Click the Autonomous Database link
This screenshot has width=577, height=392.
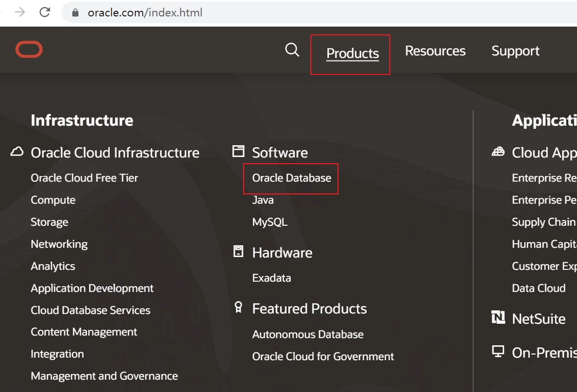click(x=307, y=334)
